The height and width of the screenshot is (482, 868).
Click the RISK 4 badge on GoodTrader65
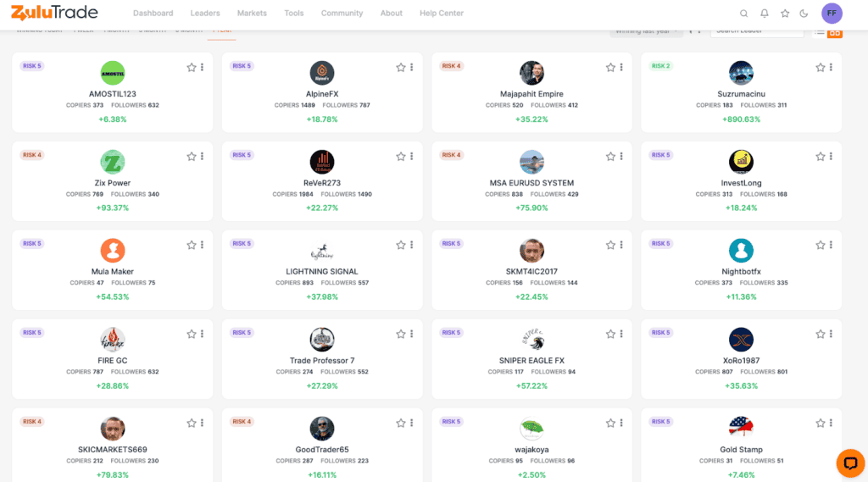tap(242, 422)
